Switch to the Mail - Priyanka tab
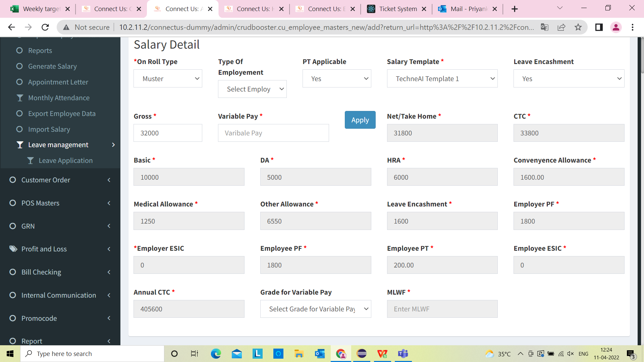 (x=468, y=9)
